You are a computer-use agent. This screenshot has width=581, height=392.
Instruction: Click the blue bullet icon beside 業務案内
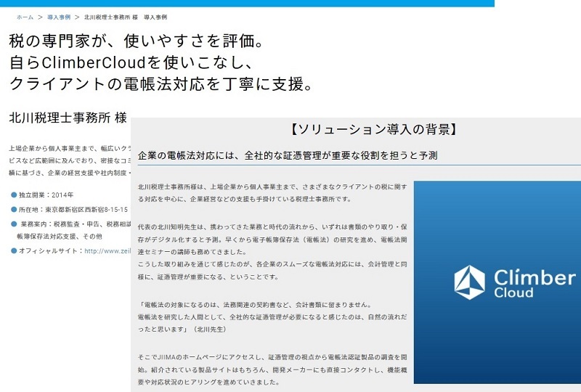click(13, 224)
